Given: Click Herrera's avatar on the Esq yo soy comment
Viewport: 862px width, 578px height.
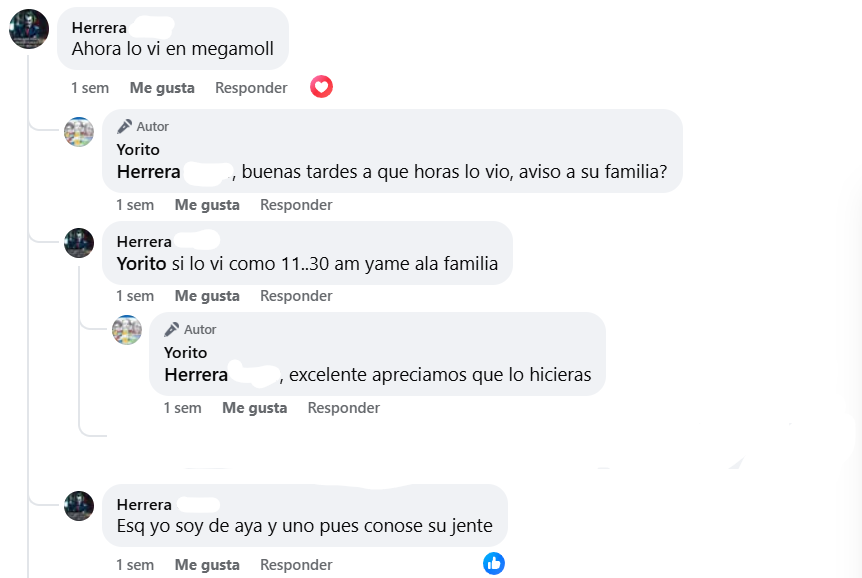Looking at the screenshot, I should [x=78, y=508].
